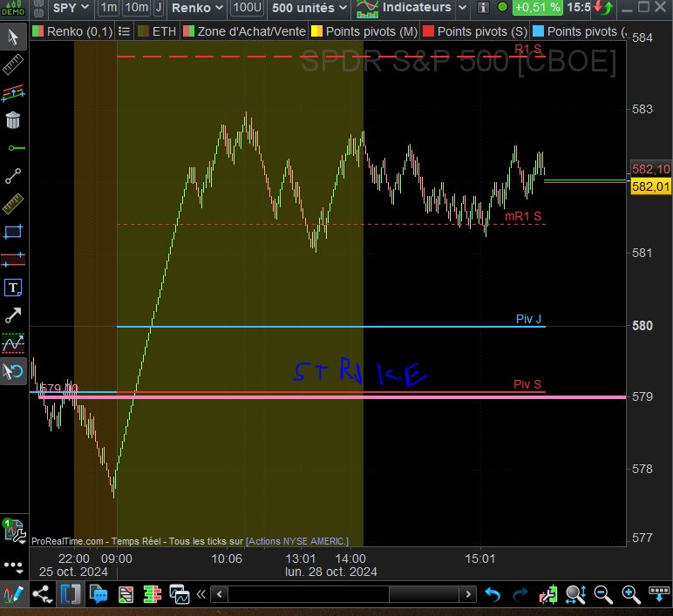Click the share icon in bottom bar
Screen dimensions: 673x616
click(x=42, y=594)
